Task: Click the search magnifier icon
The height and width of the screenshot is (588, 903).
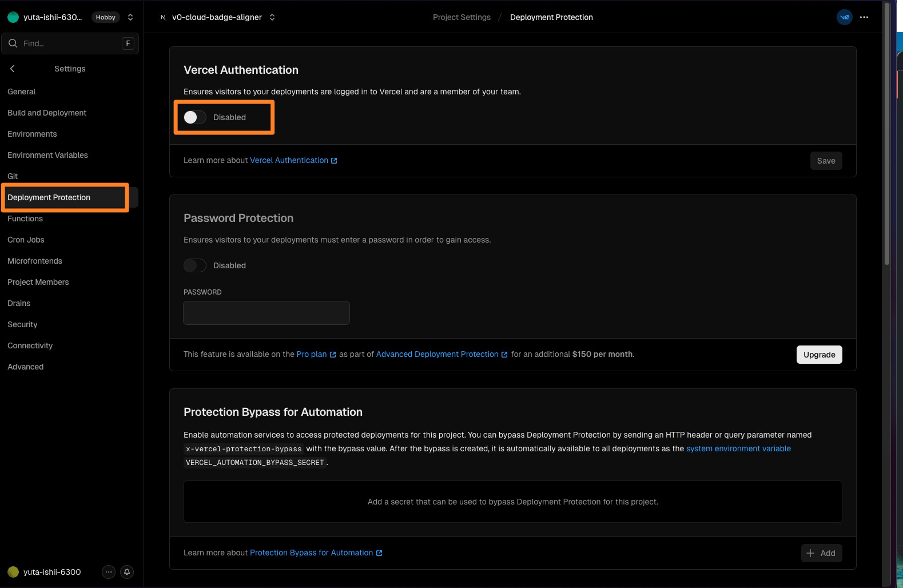Action: [x=13, y=43]
